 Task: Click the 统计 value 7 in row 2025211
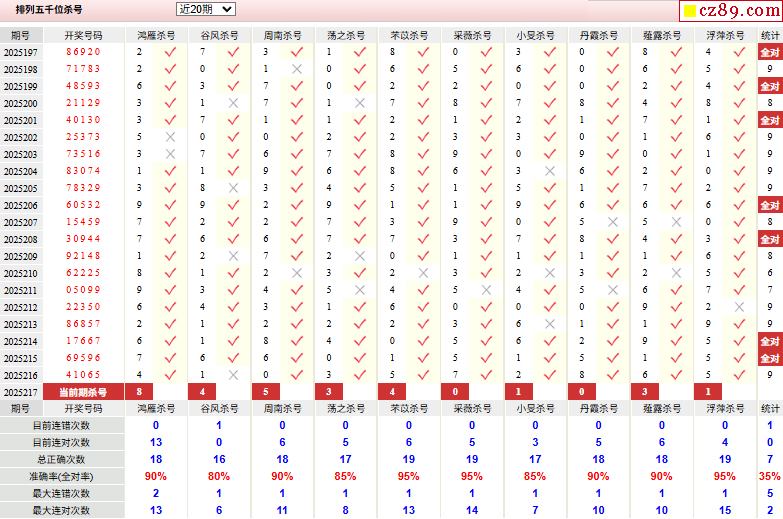click(770, 290)
